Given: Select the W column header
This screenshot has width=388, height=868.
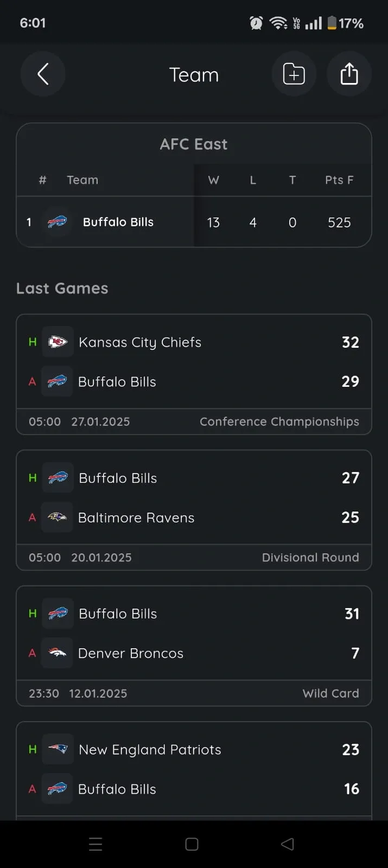Looking at the screenshot, I should point(213,180).
